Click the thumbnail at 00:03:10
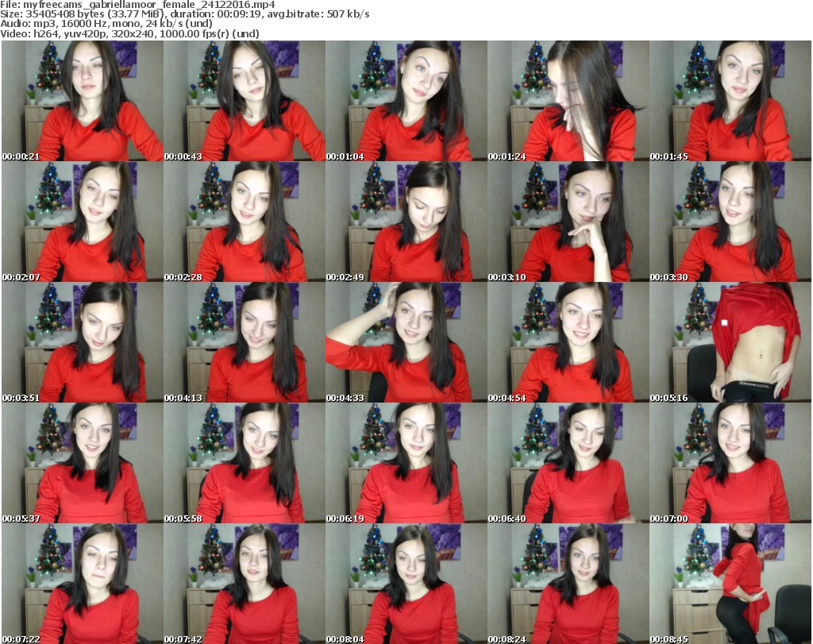This screenshot has width=813, height=644. pyautogui.click(x=568, y=222)
